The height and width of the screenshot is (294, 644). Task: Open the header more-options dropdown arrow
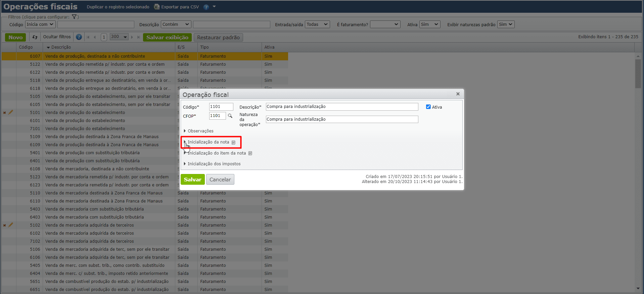(214, 7)
